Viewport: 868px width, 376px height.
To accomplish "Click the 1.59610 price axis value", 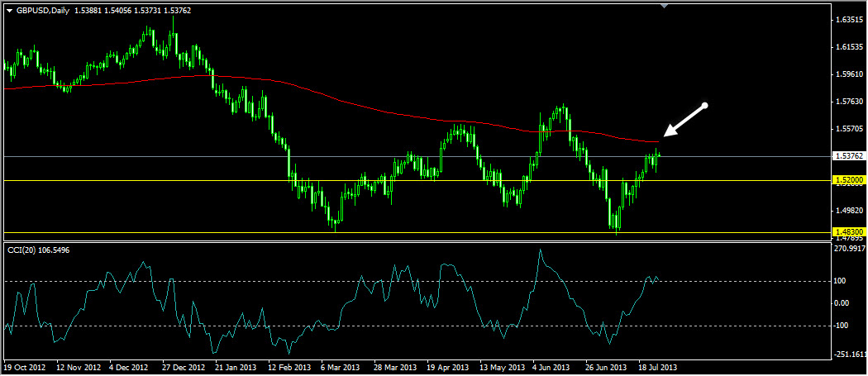I will 848,74.
